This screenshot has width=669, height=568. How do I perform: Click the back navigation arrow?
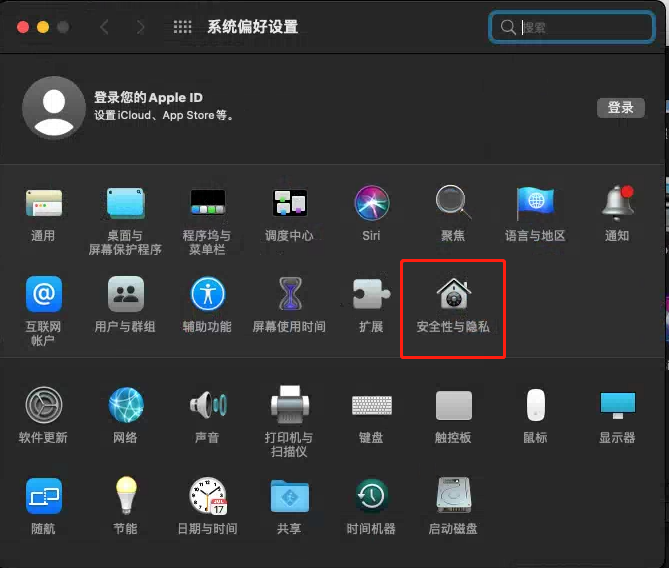tap(105, 27)
